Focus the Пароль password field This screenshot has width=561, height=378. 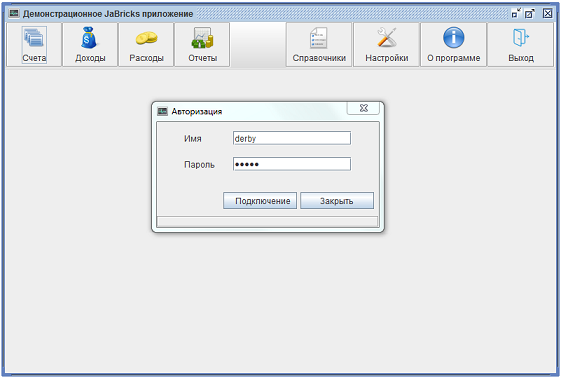(x=292, y=164)
